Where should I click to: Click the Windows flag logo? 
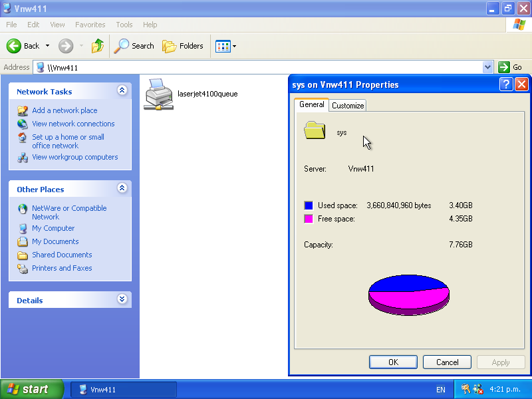click(519, 25)
